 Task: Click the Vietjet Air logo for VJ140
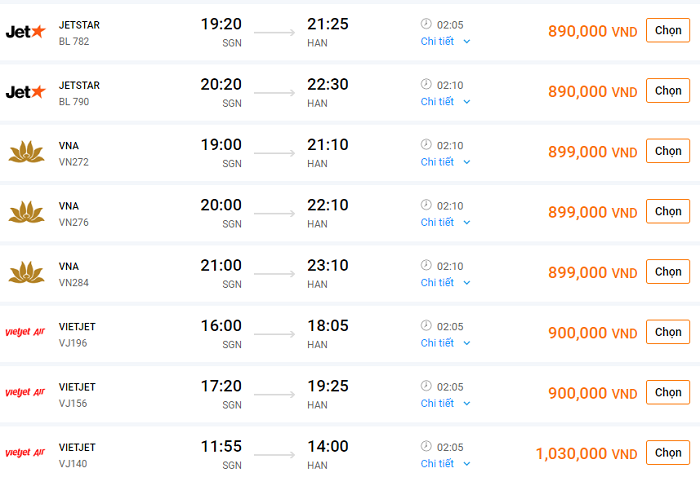click(26, 453)
